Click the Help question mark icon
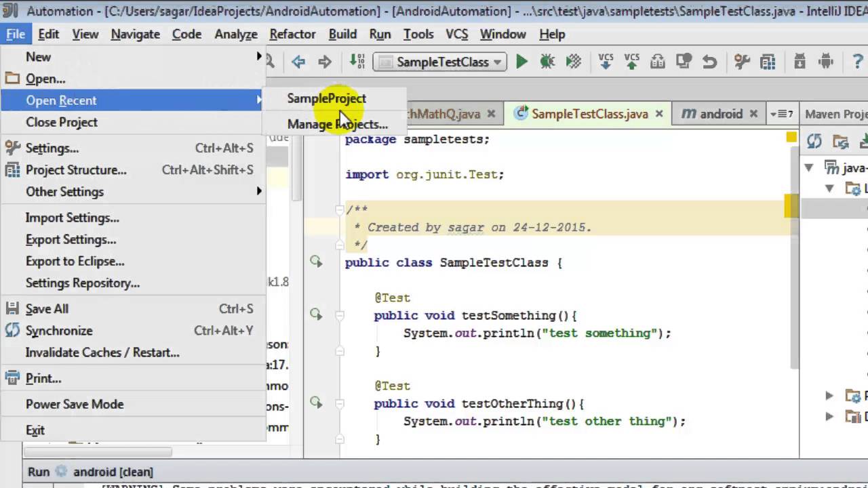The image size is (868, 488). tap(857, 62)
